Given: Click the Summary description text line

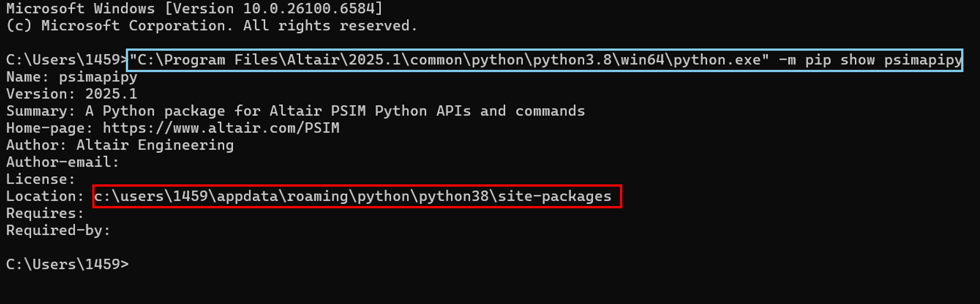Looking at the screenshot, I should click(x=295, y=111).
